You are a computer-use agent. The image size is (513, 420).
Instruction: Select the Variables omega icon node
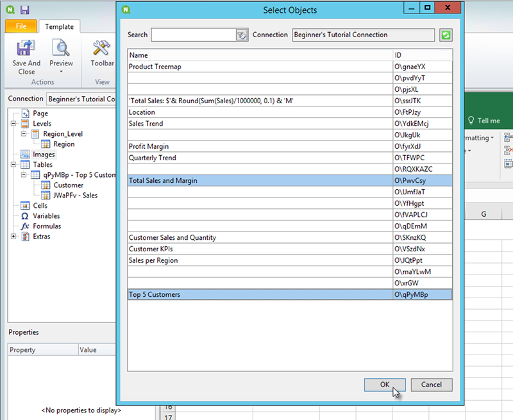coord(24,216)
